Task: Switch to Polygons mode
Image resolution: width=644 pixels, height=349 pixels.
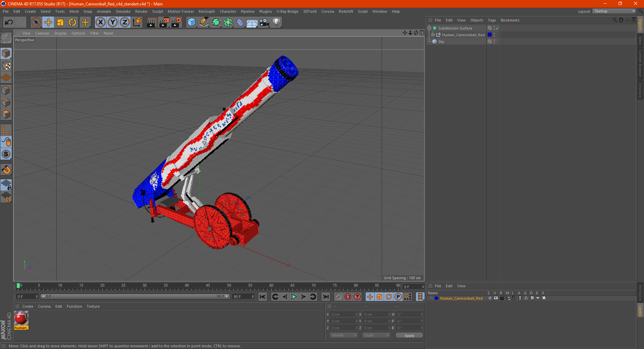Action: tap(6, 114)
